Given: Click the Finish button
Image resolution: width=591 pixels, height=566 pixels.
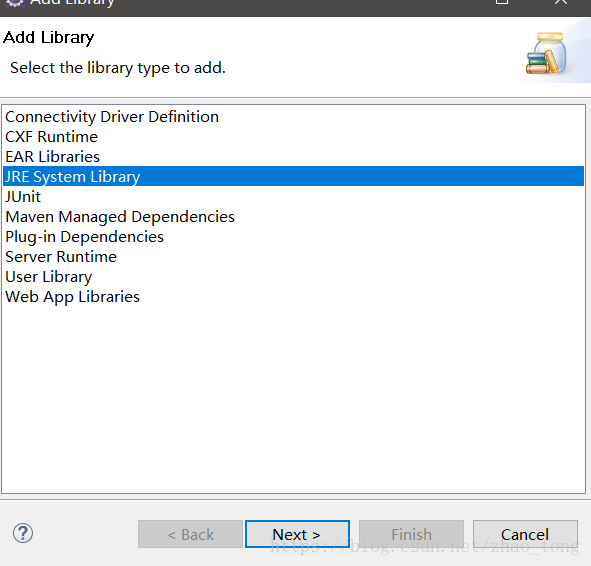Looking at the screenshot, I should [x=411, y=534].
